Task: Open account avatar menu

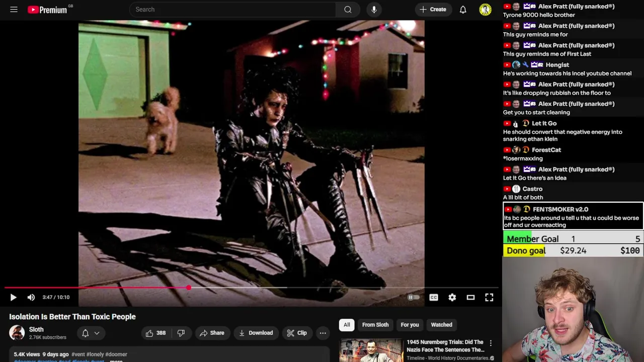Action: click(486, 10)
